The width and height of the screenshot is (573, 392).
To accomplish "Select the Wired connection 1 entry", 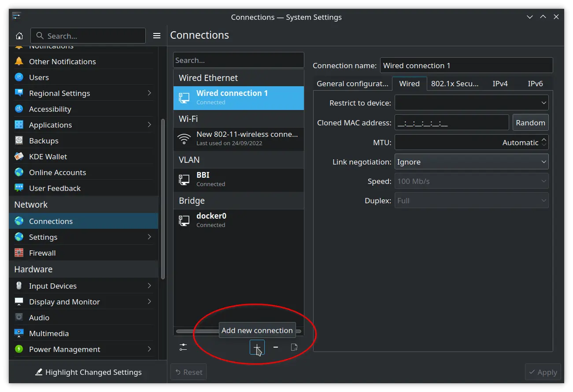I will (239, 98).
